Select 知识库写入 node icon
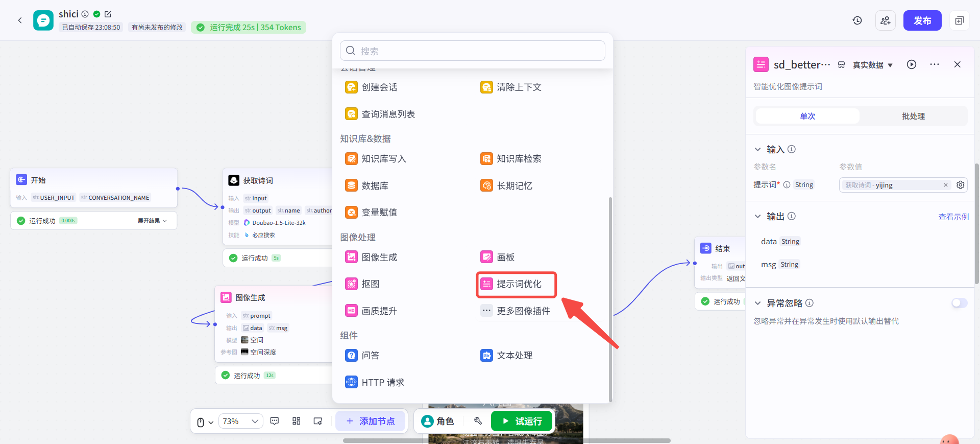The image size is (980, 444). coord(351,159)
